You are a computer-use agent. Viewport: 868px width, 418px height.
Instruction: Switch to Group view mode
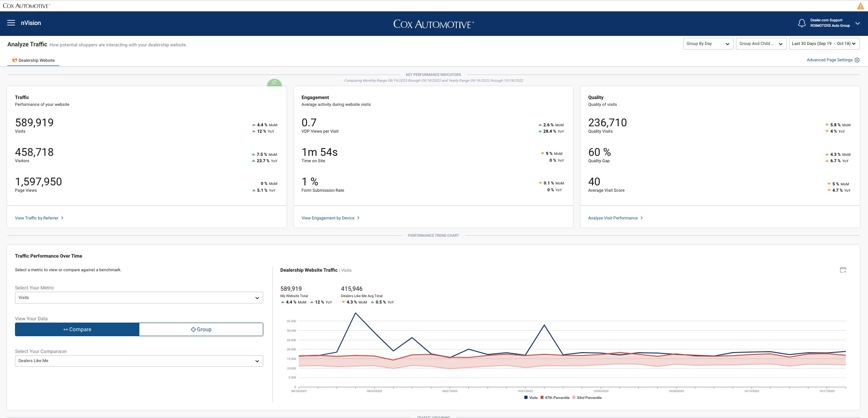click(x=201, y=329)
